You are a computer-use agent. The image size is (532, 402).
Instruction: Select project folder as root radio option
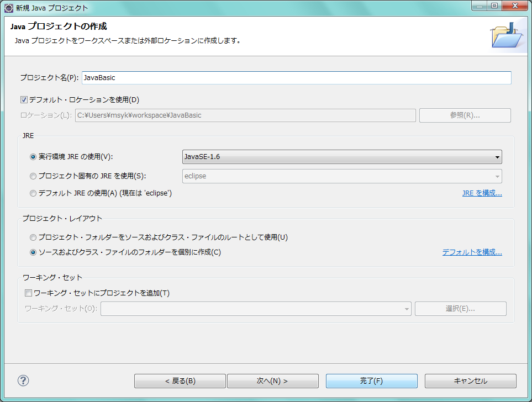tap(33, 237)
